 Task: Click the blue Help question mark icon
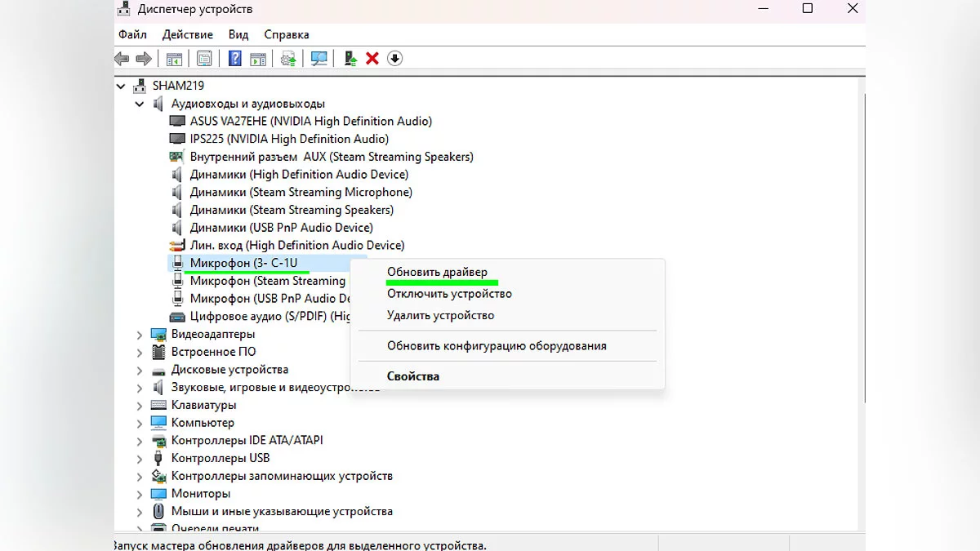(235, 59)
